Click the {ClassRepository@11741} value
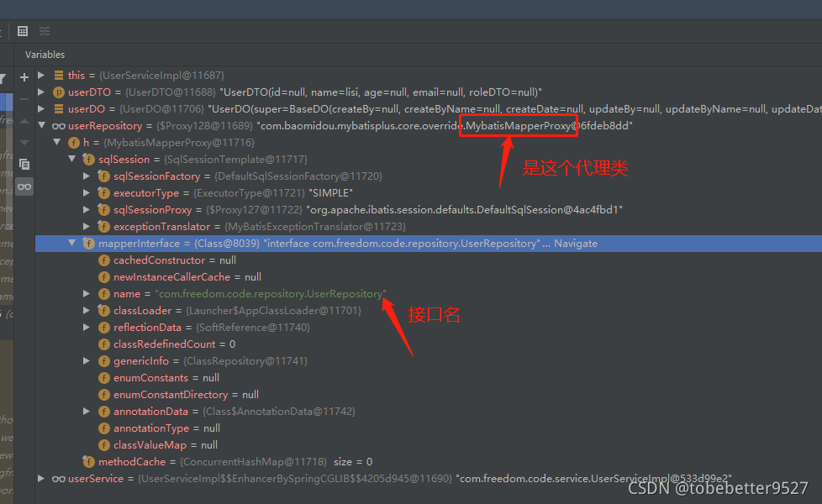822x504 pixels. (245, 361)
